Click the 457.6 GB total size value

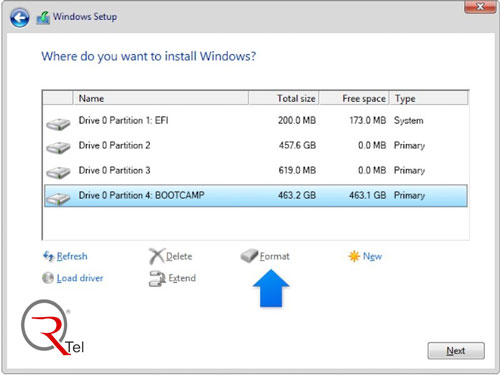click(297, 145)
